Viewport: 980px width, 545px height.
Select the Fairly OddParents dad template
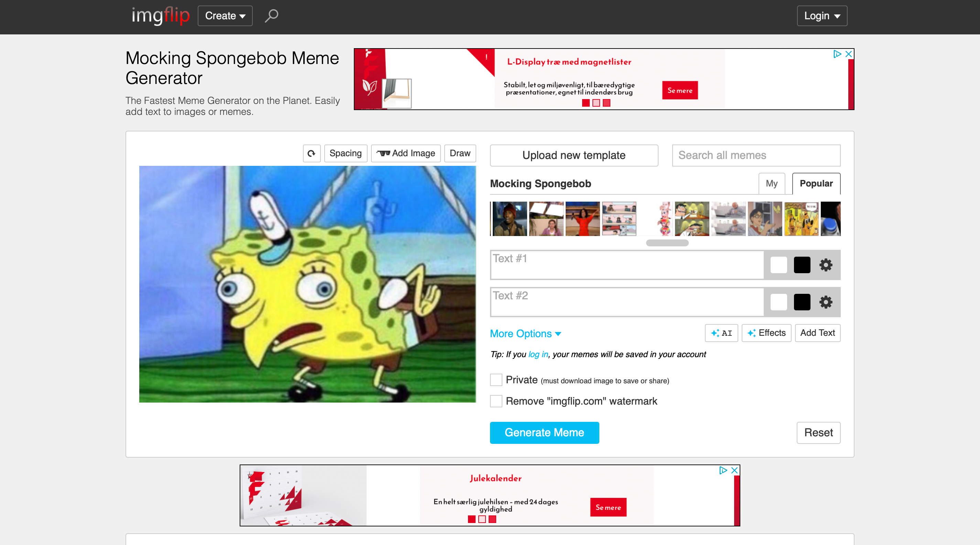coord(692,219)
